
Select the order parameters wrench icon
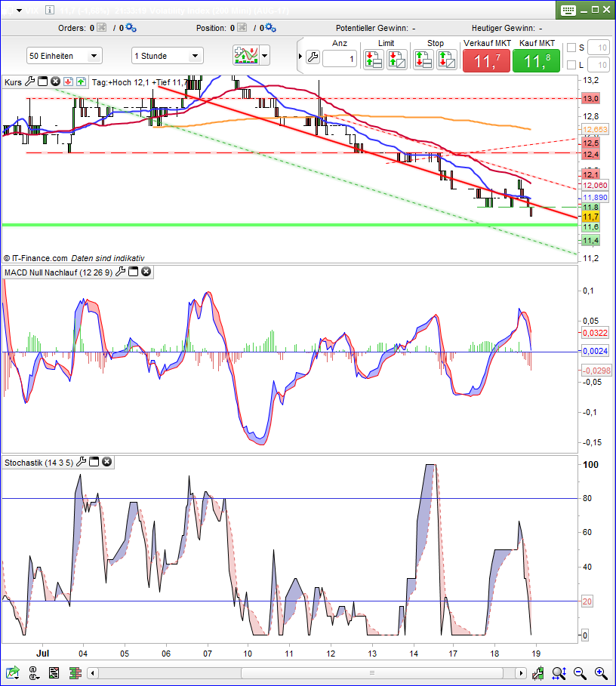pos(312,57)
